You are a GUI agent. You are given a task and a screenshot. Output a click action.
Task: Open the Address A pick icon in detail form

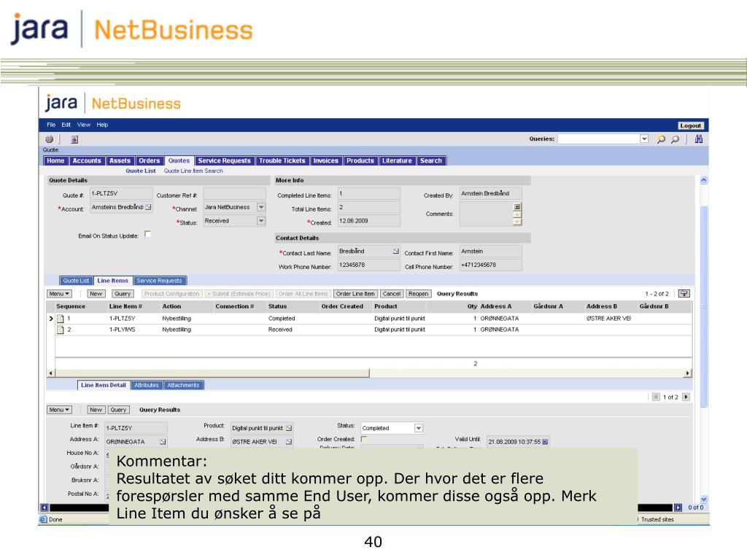point(163,442)
